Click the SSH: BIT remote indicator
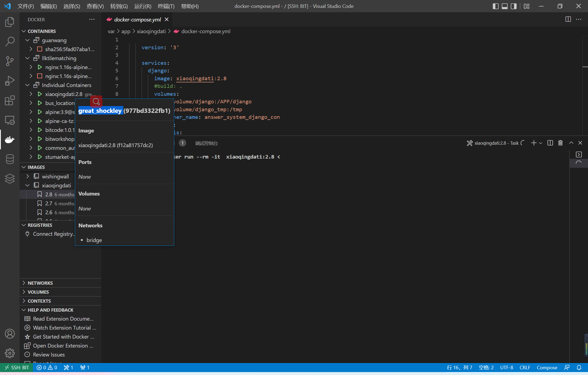 [x=17, y=367]
